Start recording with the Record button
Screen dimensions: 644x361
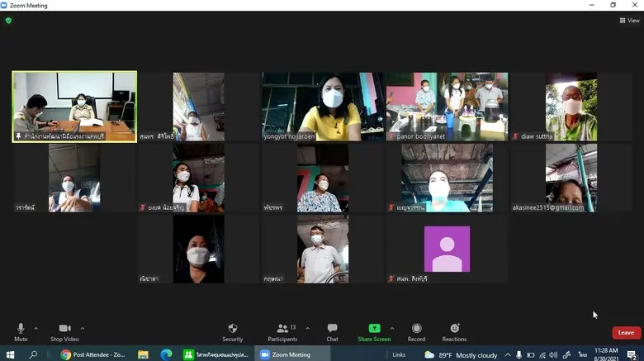click(416, 330)
